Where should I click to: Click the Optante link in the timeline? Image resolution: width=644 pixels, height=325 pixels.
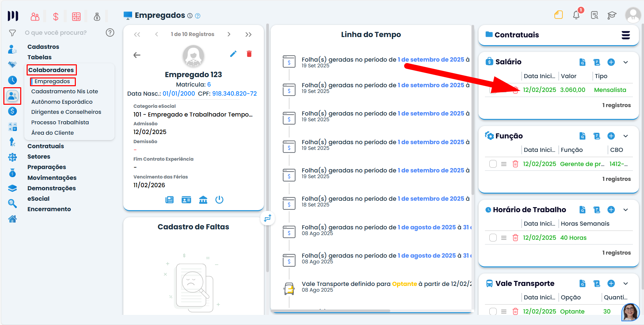pos(404,284)
